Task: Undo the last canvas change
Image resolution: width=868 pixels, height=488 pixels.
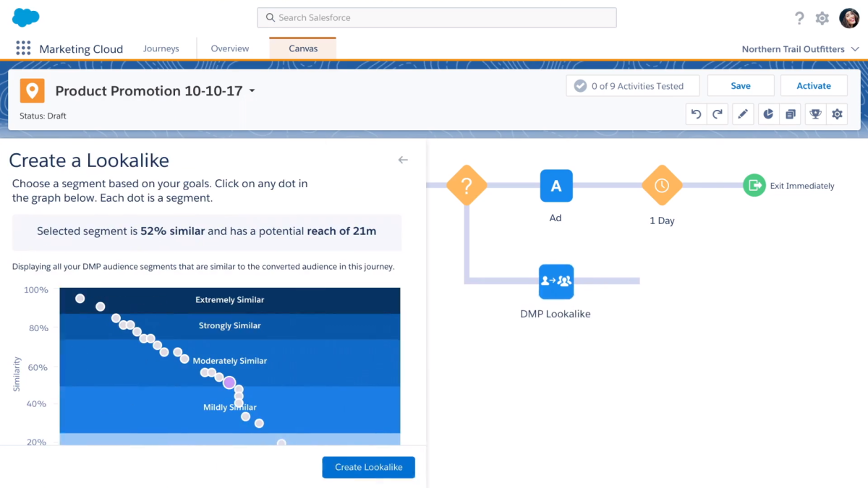Action: 695,114
